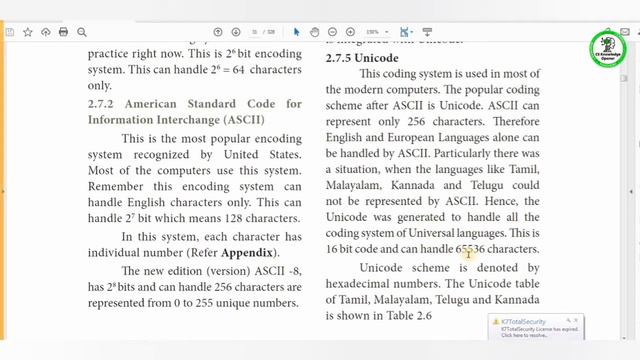Close the K7TotalSecurity notification popup
Image resolution: width=640 pixels, height=360 pixels.
click(576, 320)
